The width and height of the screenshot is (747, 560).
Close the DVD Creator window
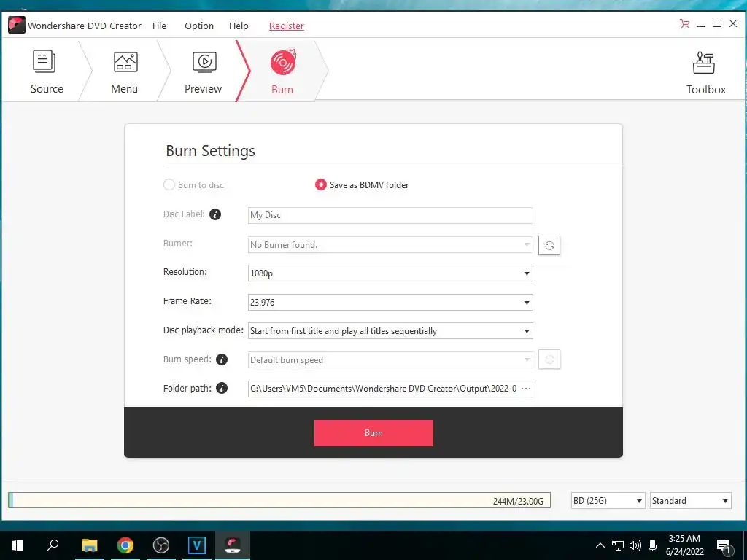(733, 23)
